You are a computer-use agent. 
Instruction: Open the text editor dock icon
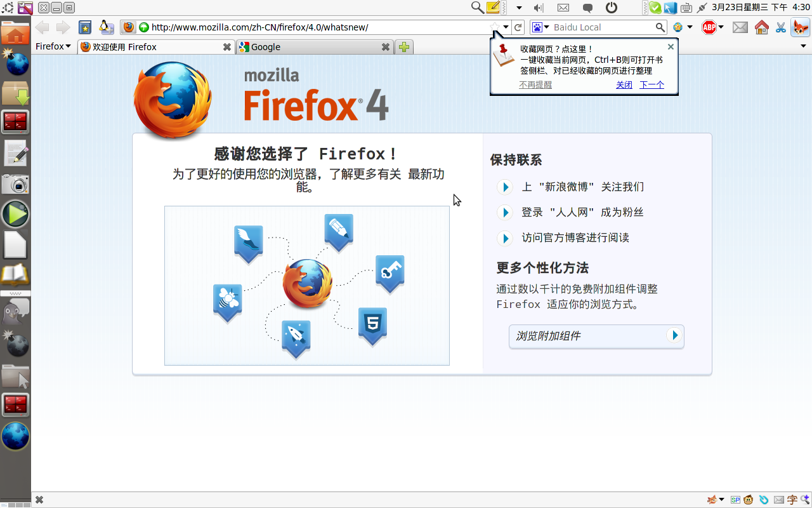point(15,153)
